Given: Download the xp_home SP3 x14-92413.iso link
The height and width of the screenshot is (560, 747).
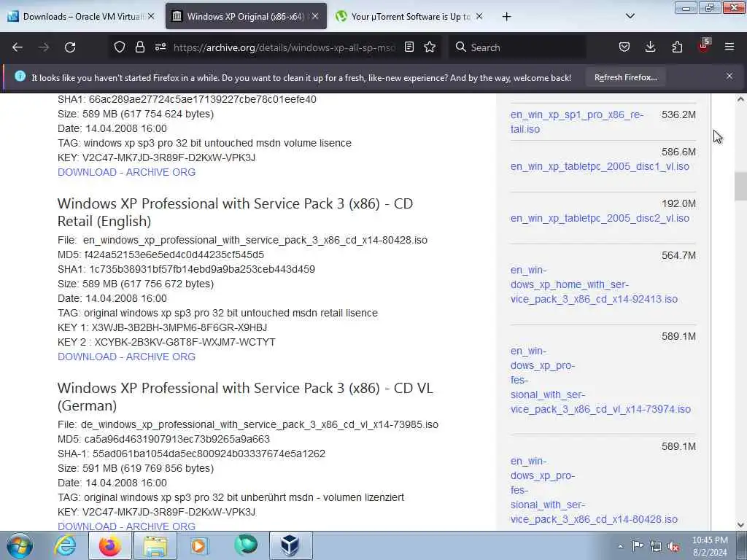Looking at the screenshot, I should click(594, 284).
